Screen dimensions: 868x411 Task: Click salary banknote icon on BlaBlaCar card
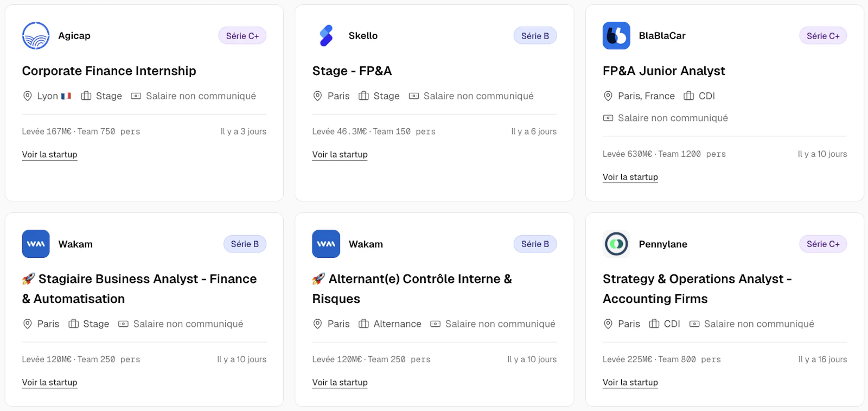[608, 118]
